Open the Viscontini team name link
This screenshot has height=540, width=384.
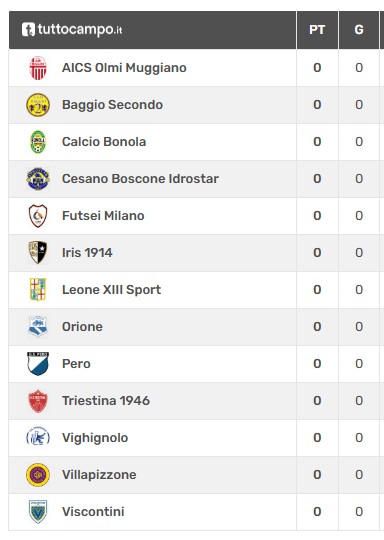[93, 512]
